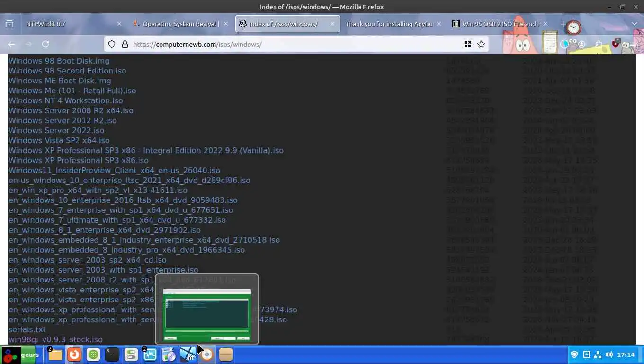This screenshot has width=644, height=364.
Task: Download en_windows_8_1_enterprise_x64 iso
Action: (105, 230)
